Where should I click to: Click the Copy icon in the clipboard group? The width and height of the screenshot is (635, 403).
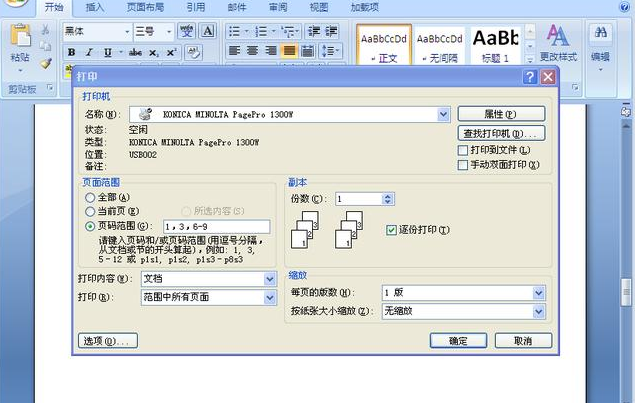[x=45, y=46]
